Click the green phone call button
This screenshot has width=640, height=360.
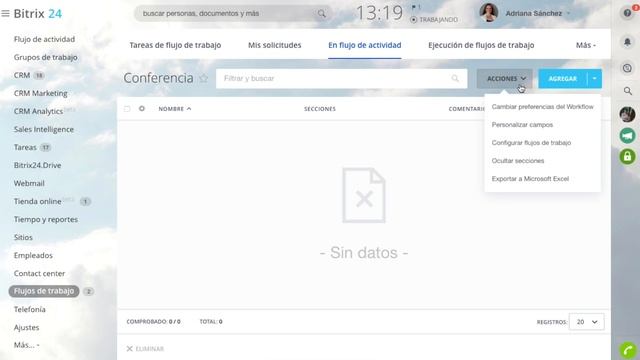point(628,351)
